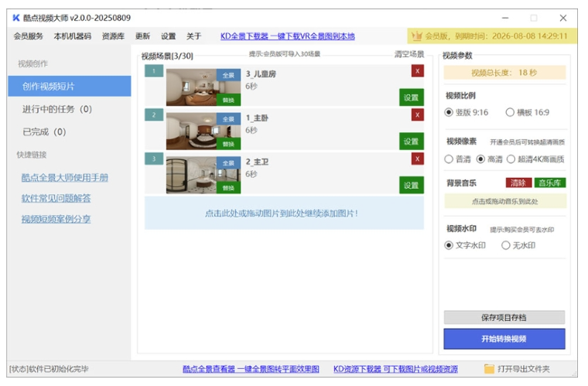The height and width of the screenshot is (386, 588).
Task: Open the 酷点全景大师使用手册 link
Action: pos(64,177)
